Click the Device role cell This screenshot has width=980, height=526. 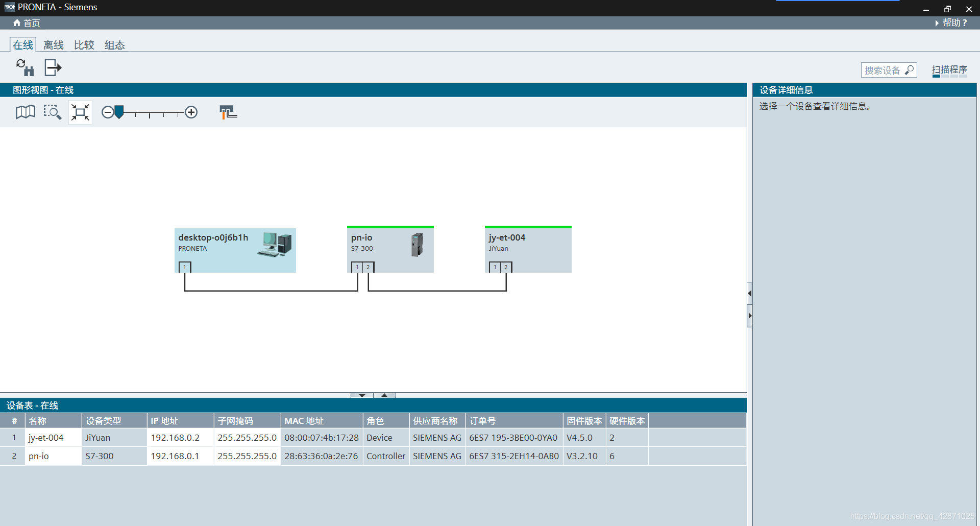point(386,438)
